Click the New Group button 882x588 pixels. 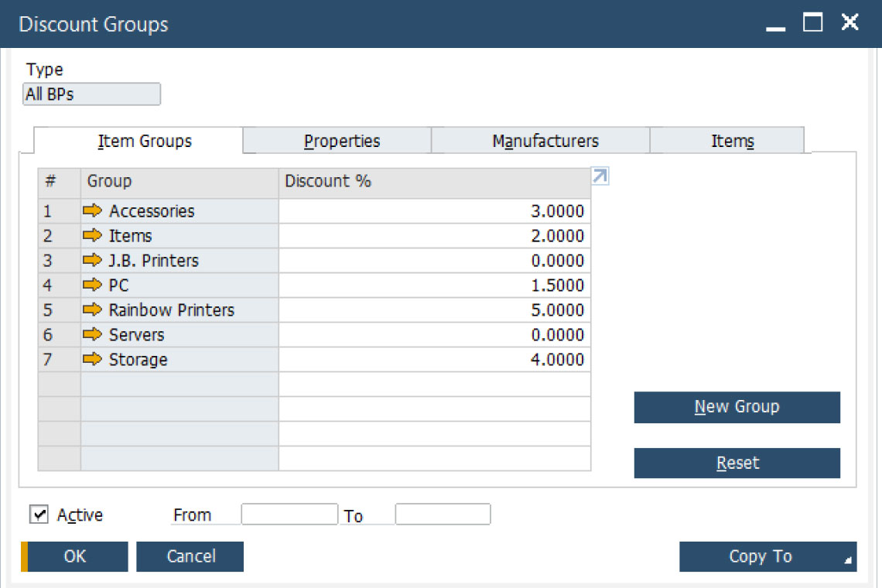(737, 407)
